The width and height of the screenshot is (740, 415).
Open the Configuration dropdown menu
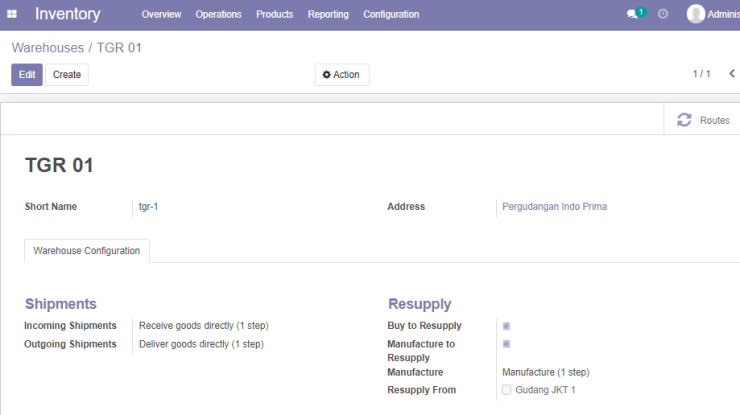pyautogui.click(x=391, y=14)
